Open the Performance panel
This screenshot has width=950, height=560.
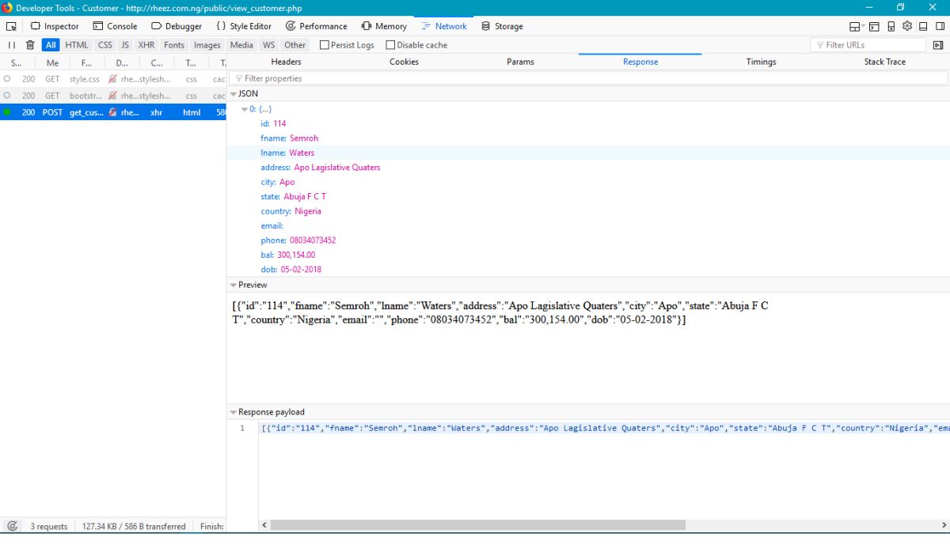[316, 26]
